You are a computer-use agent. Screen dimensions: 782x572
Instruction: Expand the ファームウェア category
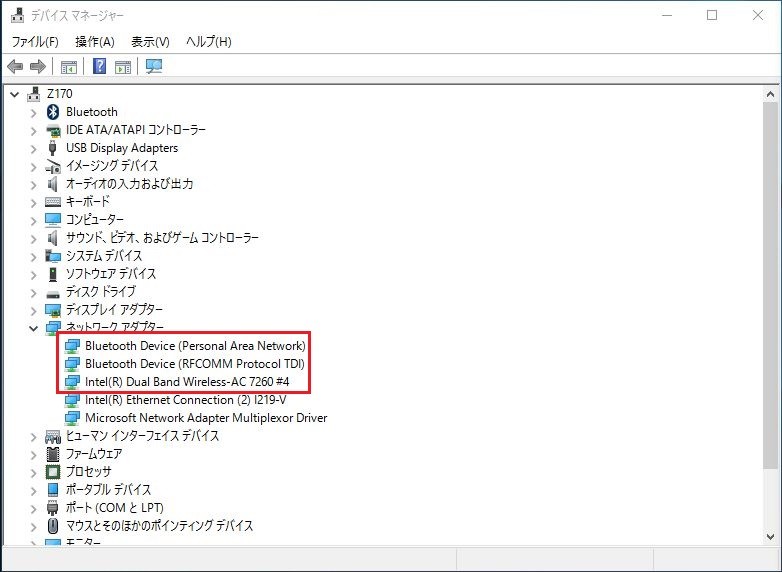point(33,454)
